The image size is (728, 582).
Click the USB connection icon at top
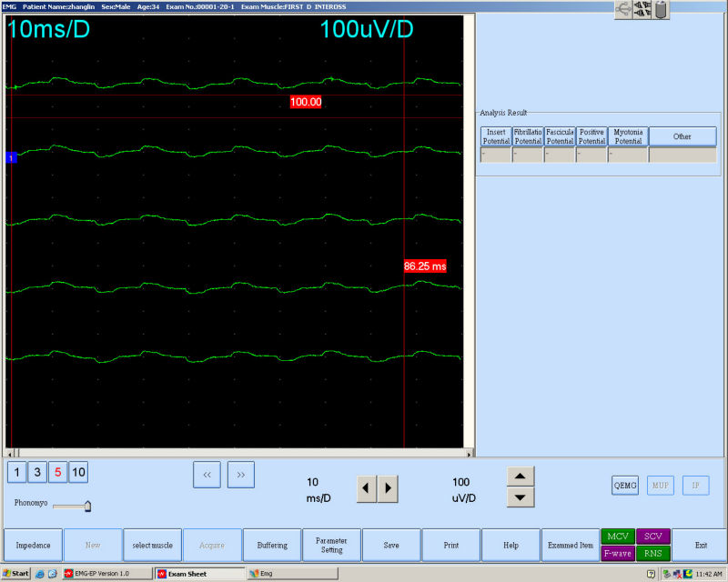[623, 9]
